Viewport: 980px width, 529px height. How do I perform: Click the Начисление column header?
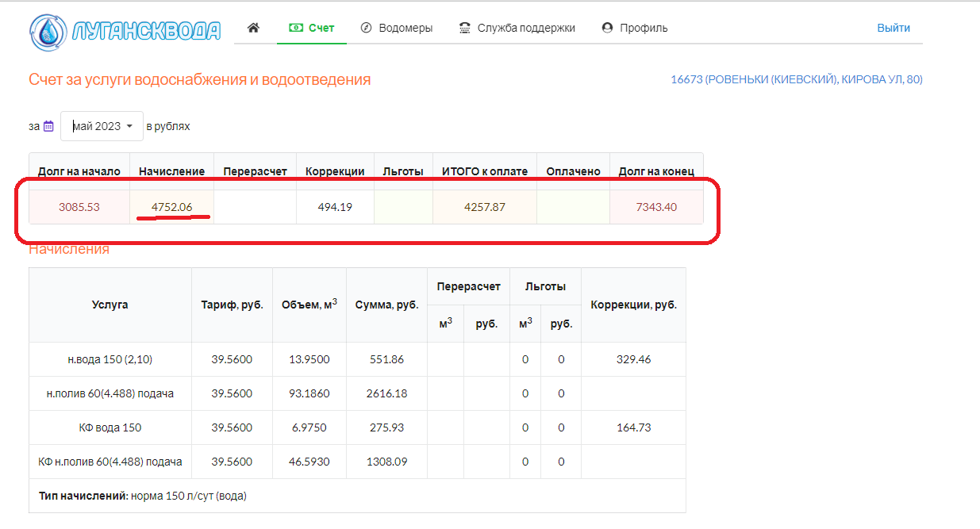click(x=172, y=171)
